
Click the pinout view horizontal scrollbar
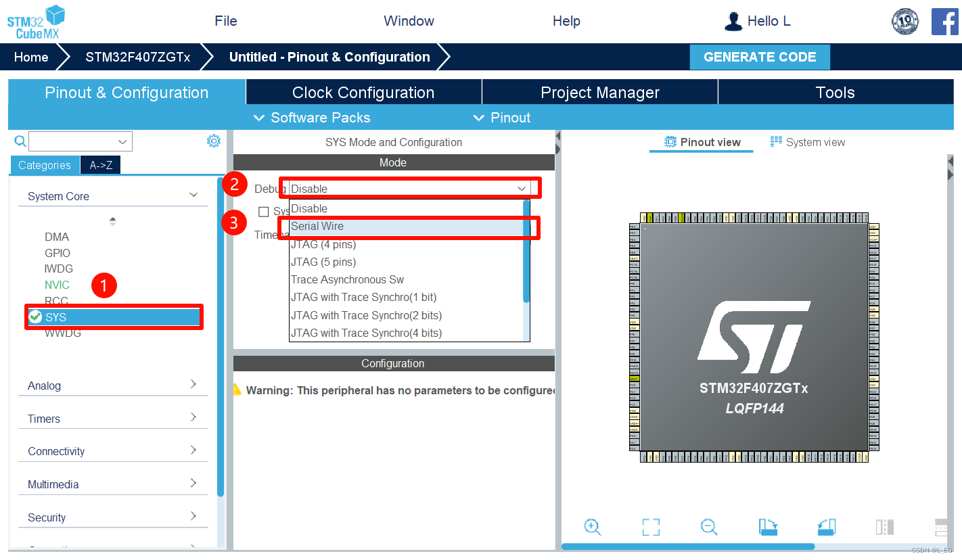click(688, 546)
